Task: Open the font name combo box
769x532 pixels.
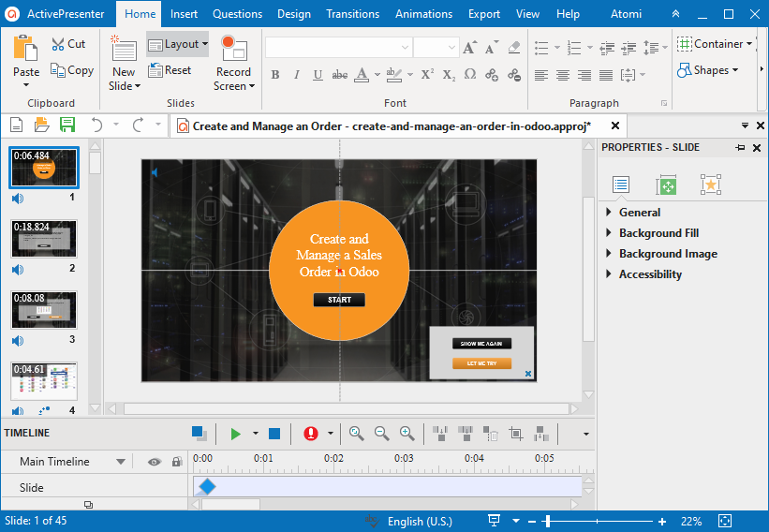Action: tap(338, 48)
